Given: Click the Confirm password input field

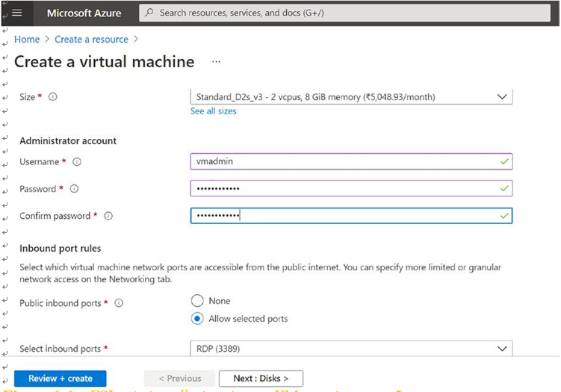Looking at the screenshot, I should click(351, 216).
